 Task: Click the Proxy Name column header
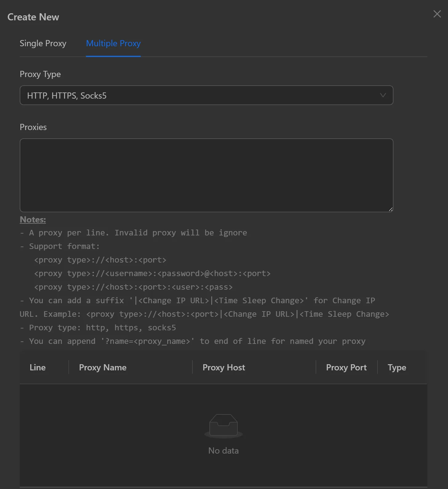pyautogui.click(x=103, y=367)
